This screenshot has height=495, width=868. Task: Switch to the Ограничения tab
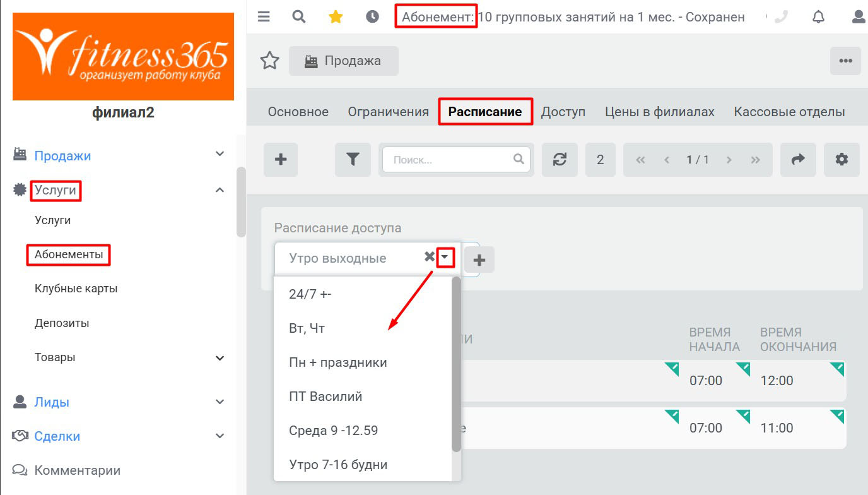tap(389, 112)
